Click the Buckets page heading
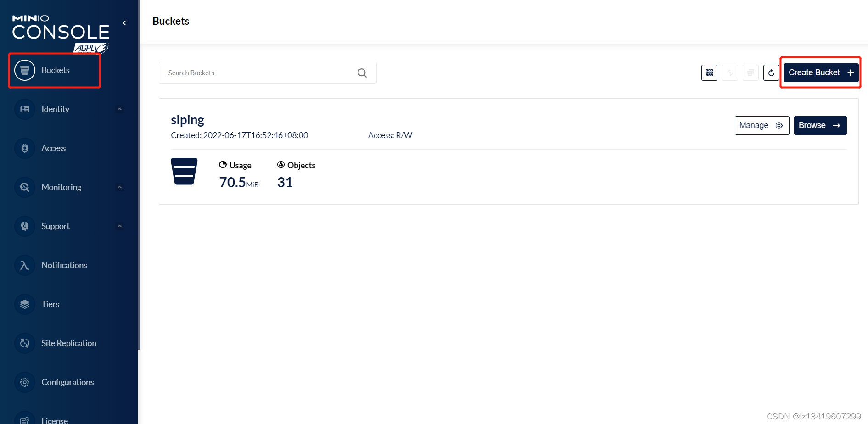868x424 pixels. (171, 21)
